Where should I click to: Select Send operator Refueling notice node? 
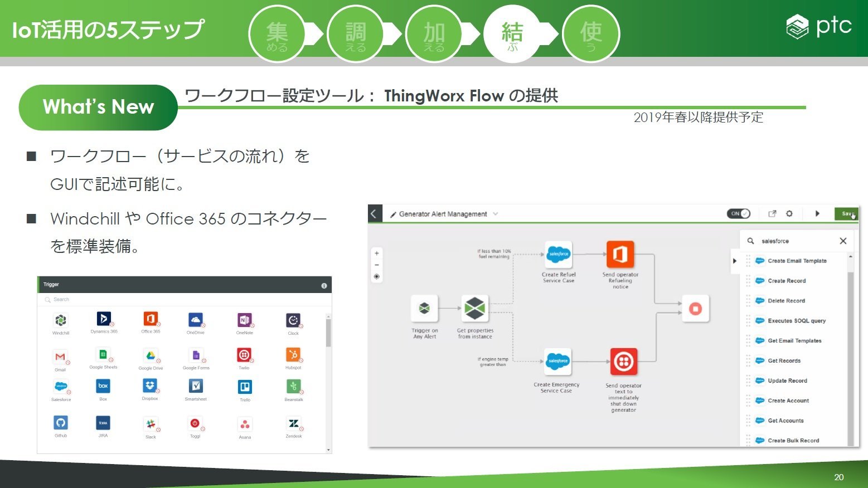point(620,255)
